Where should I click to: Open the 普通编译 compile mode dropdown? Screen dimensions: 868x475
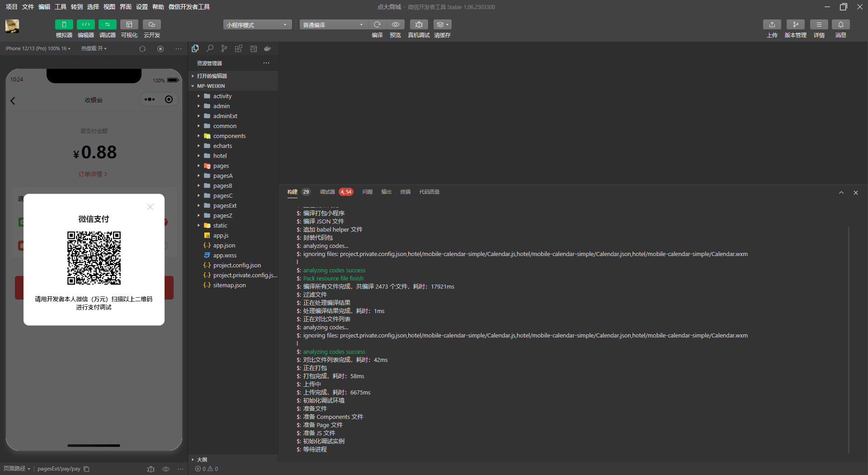coord(334,24)
